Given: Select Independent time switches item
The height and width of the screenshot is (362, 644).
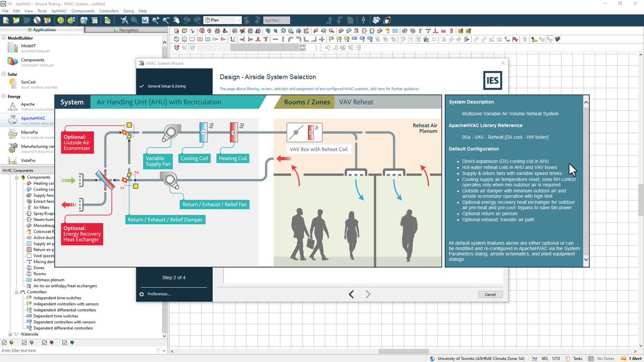Looking at the screenshot, I should tap(57, 298).
